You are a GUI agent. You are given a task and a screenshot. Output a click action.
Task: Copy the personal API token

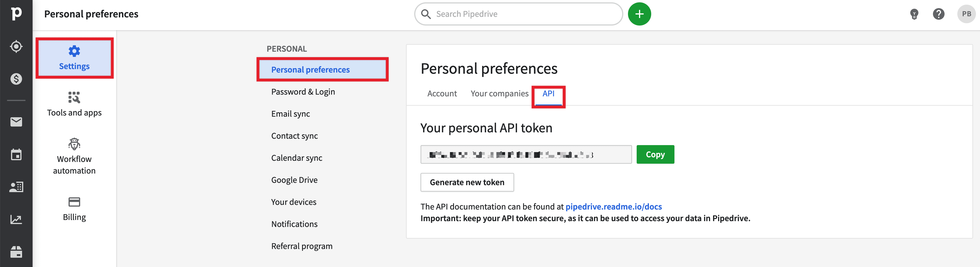point(655,154)
